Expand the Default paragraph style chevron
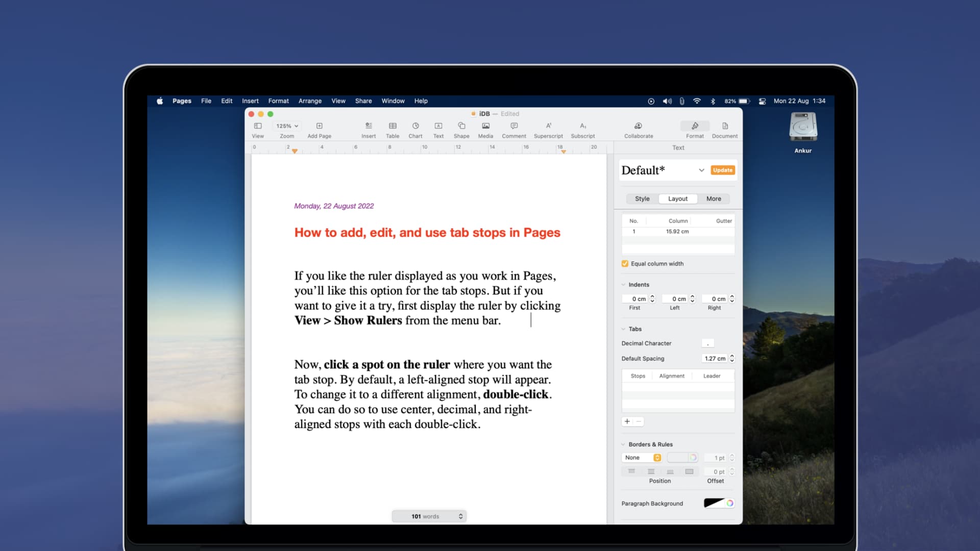This screenshot has width=980, height=551. [701, 170]
